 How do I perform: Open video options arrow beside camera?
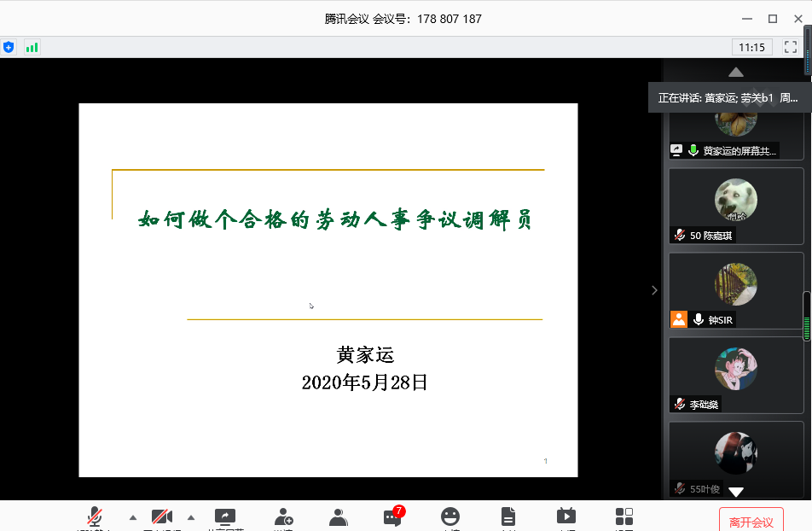[x=191, y=517]
